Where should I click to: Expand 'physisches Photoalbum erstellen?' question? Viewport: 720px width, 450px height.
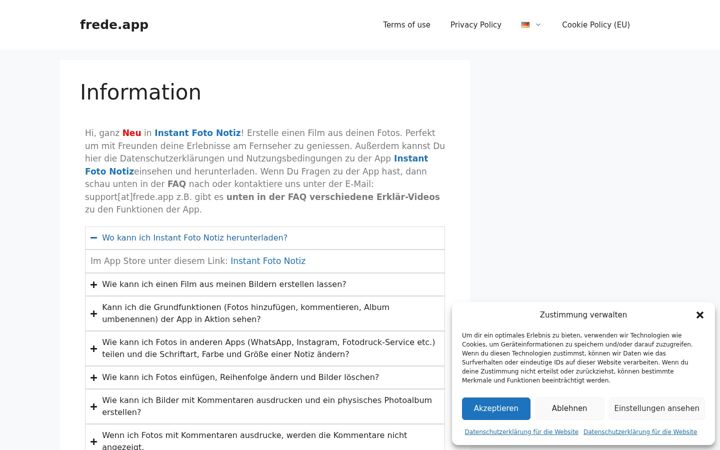[x=264, y=406]
